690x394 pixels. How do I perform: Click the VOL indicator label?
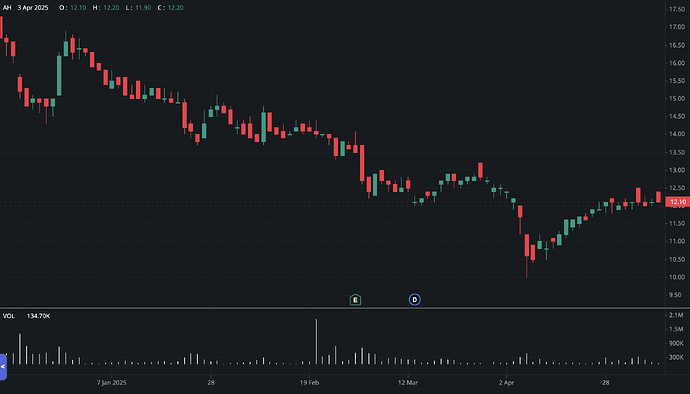click(x=9, y=316)
